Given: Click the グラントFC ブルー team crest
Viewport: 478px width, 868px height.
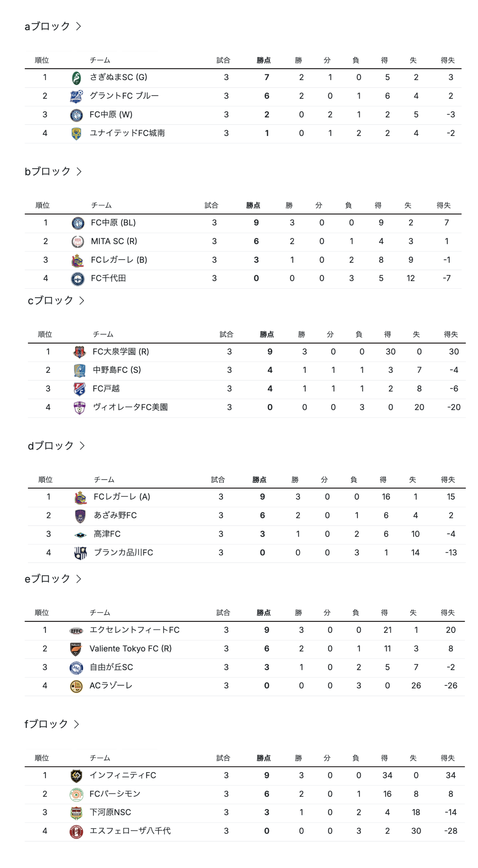Looking at the screenshot, I should (x=76, y=96).
